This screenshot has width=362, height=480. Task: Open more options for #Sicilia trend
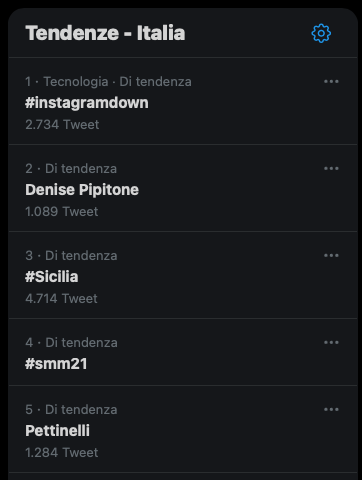[331, 255]
